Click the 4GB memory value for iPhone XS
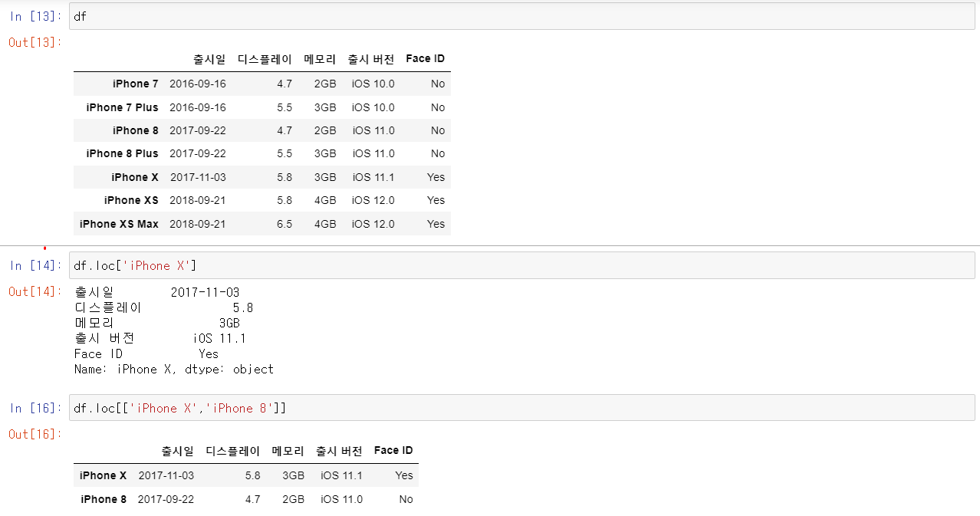The height and width of the screenshot is (516, 980). 325,200
